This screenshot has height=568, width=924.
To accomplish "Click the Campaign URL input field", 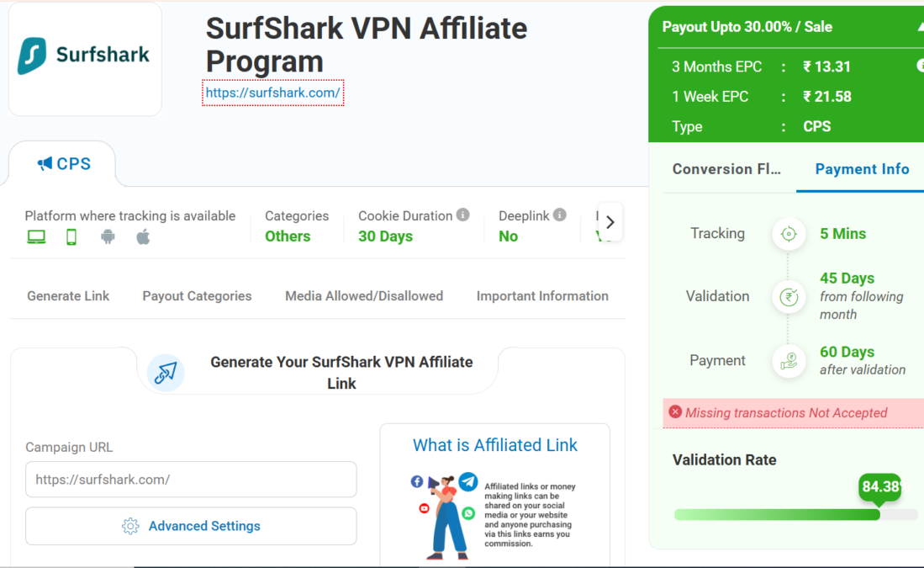I will point(191,480).
